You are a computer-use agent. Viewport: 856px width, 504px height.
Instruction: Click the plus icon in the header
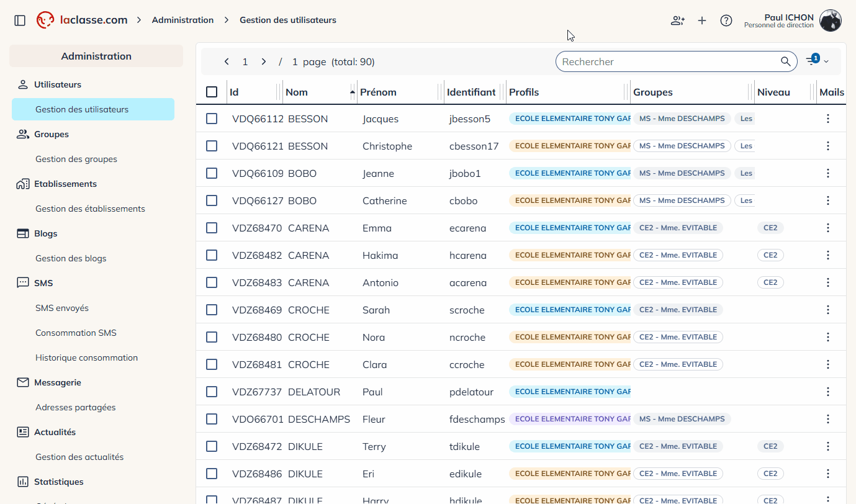pyautogui.click(x=702, y=20)
